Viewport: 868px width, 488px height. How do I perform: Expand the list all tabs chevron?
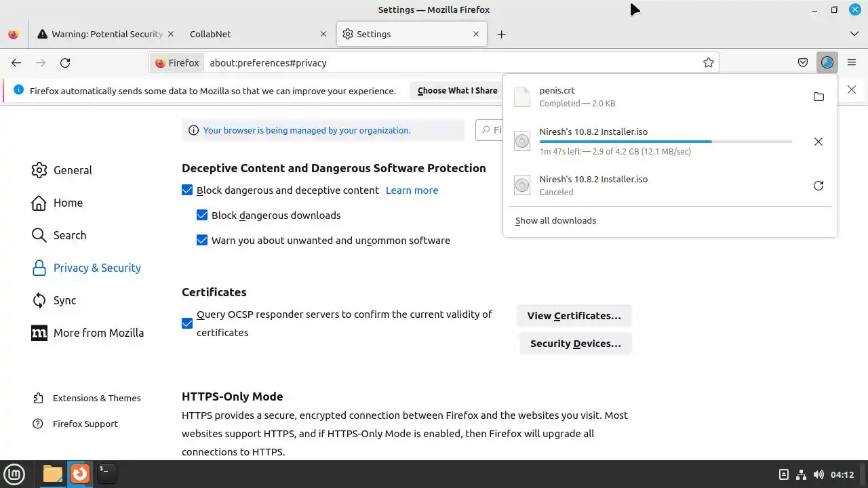click(854, 34)
